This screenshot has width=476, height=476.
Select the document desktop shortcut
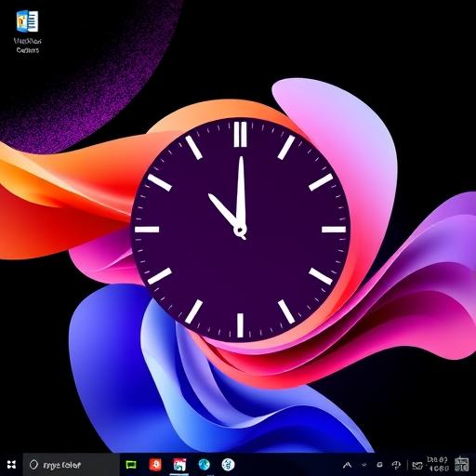tap(28, 31)
